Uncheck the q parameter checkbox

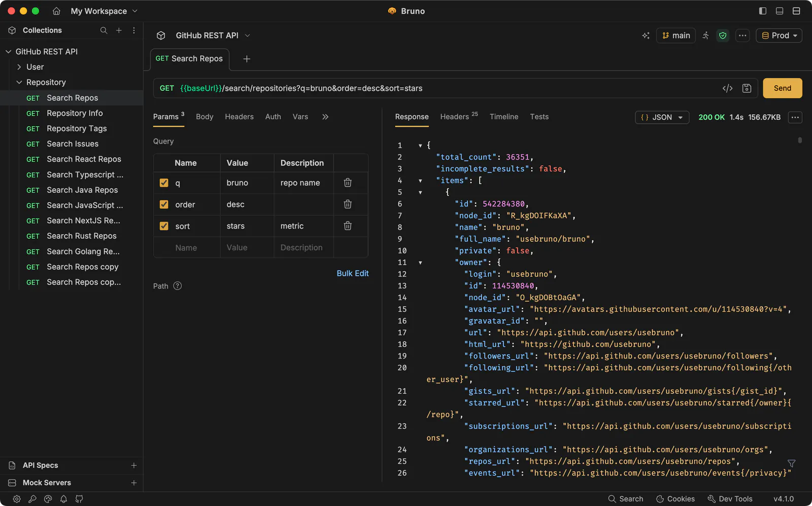tap(164, 183)
